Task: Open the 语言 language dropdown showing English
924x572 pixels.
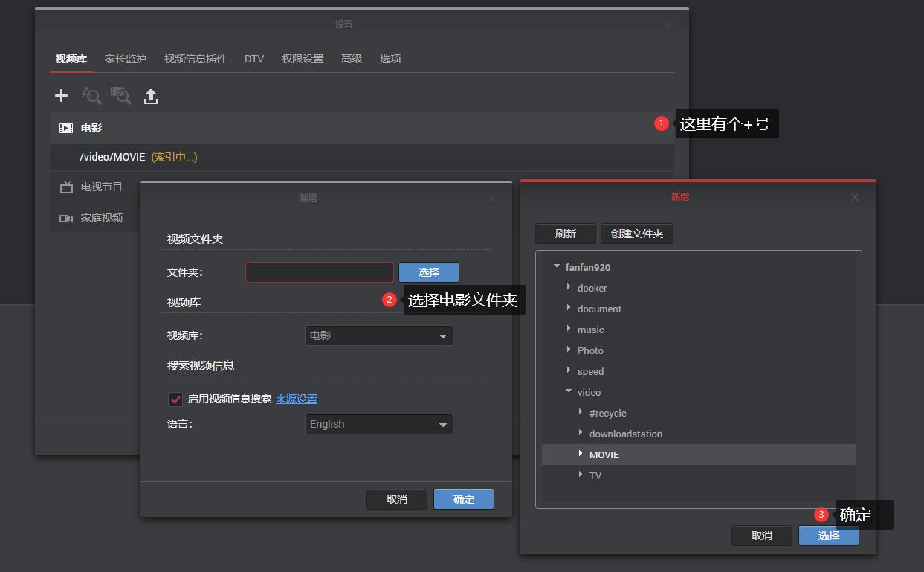Action: pyautogui.click(x=378, y=424)
